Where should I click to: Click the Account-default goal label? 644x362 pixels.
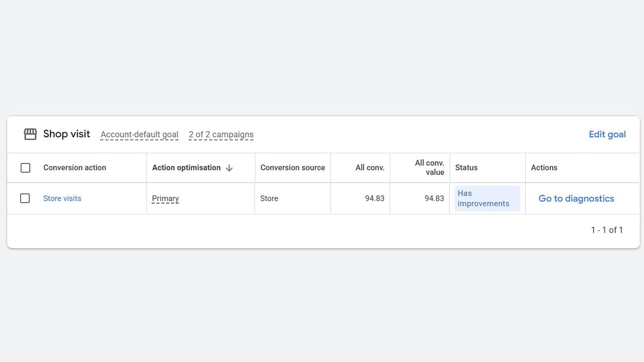pos(139,135)
